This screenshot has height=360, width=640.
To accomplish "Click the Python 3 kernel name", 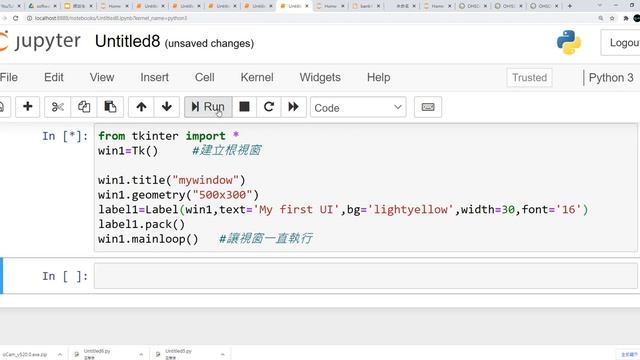I will click(611, 78).
